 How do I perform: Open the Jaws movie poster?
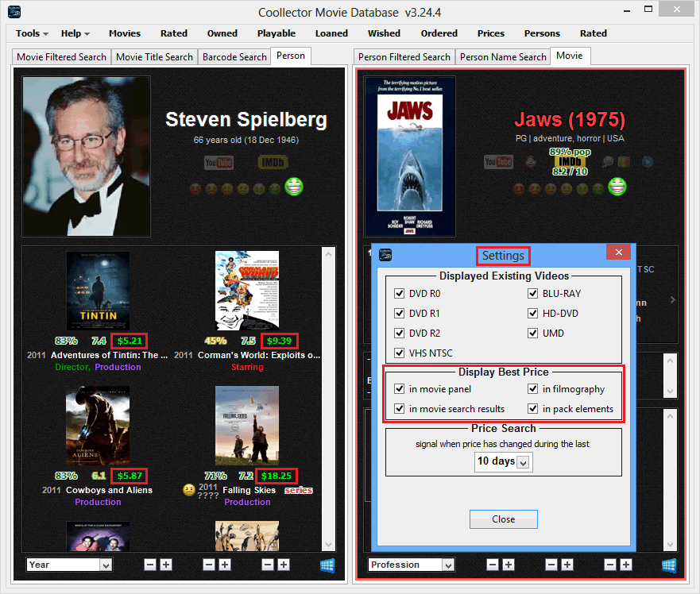coord(410,156)
